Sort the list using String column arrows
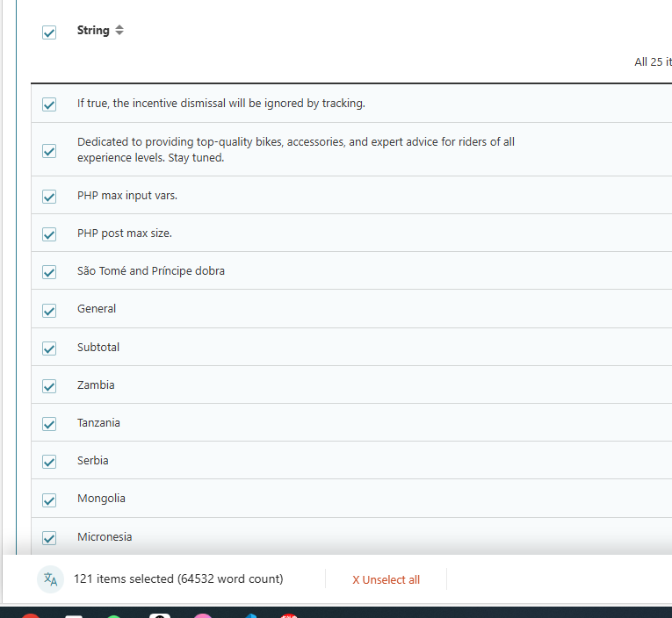 pos(119,30)
